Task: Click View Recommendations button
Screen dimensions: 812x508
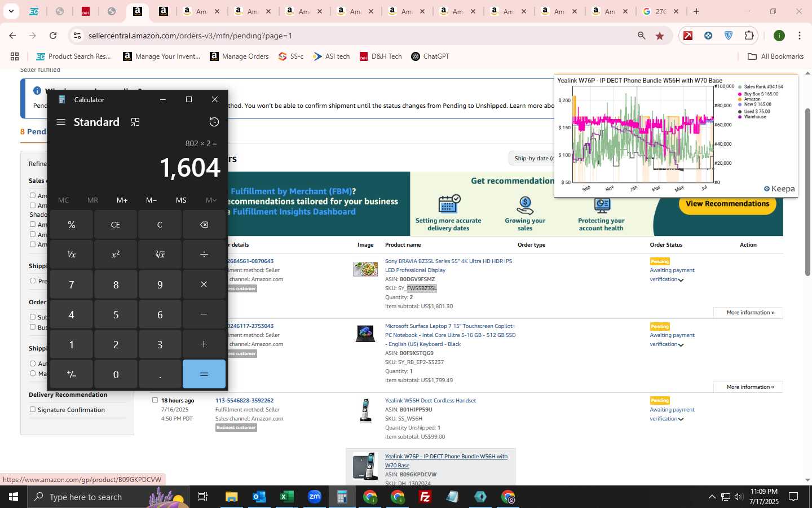Action: tap(727, 204)
